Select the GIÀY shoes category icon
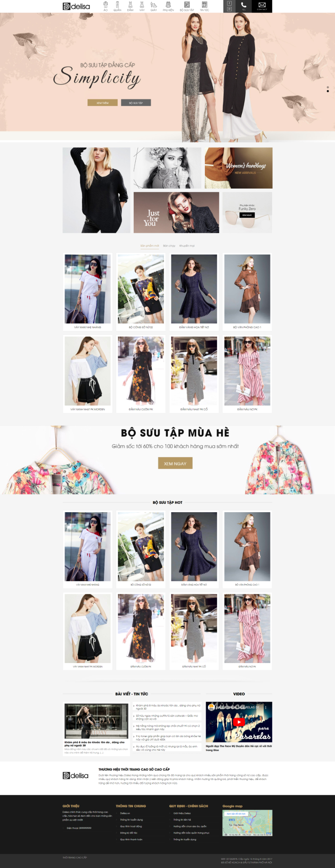This screenshot has width=335, height=868. (x=153, y=6)
